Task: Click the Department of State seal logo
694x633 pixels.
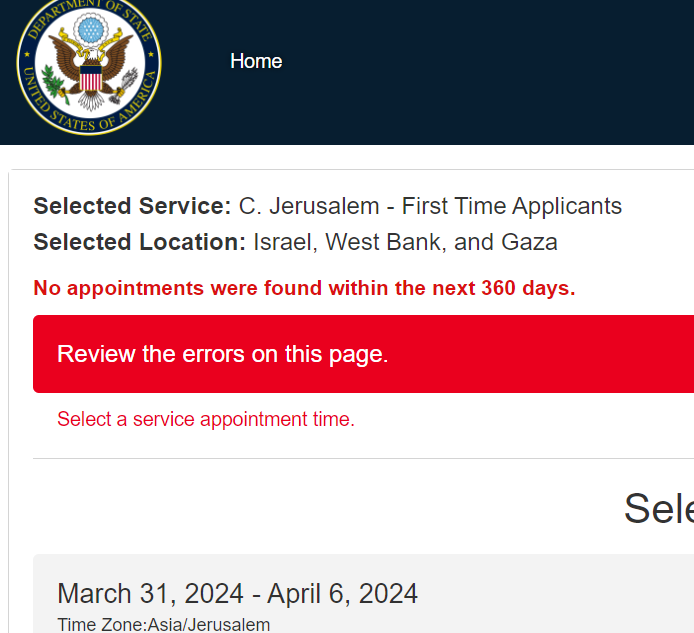Action: (89, 66)
